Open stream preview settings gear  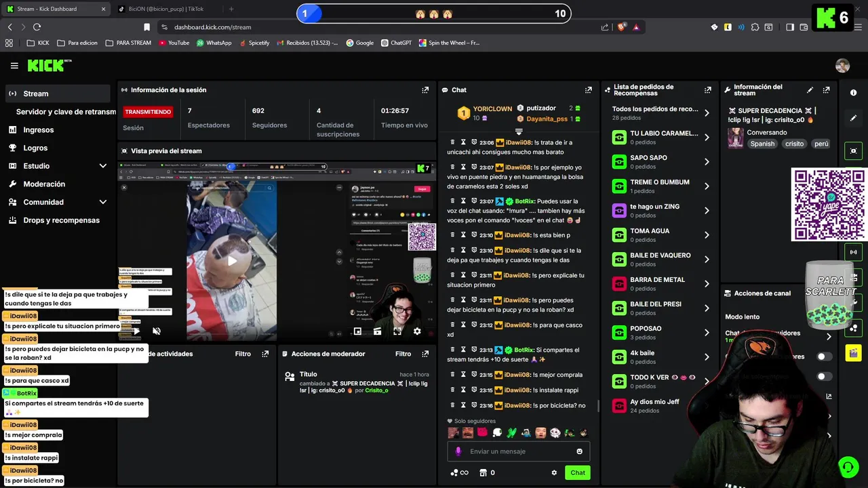(417, 331)
